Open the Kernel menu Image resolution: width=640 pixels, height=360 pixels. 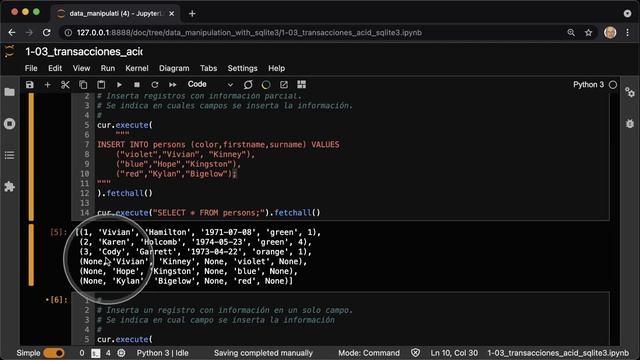point(137,68)
